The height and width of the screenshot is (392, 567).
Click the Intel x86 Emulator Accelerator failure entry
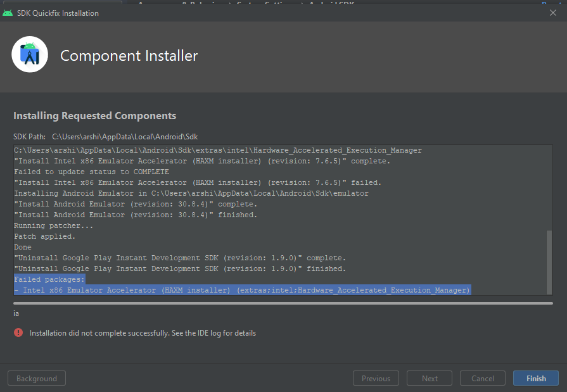(241, 289)
